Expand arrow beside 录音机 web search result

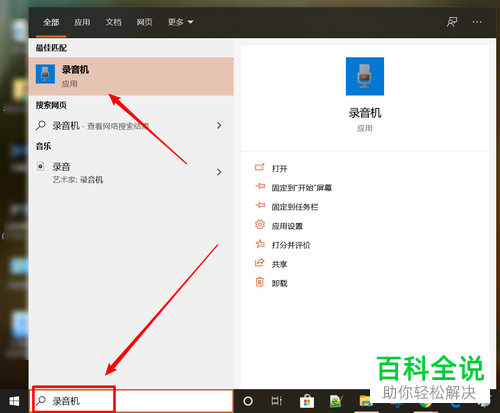219,126
